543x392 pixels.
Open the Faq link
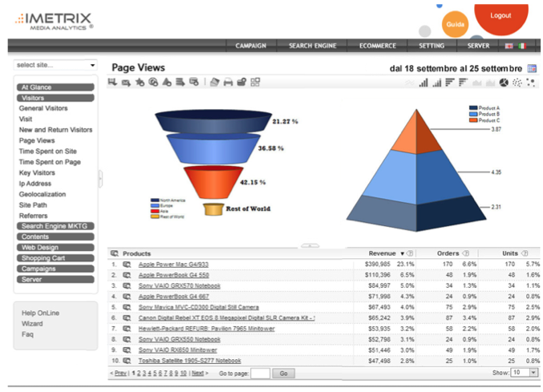(28, 334)
